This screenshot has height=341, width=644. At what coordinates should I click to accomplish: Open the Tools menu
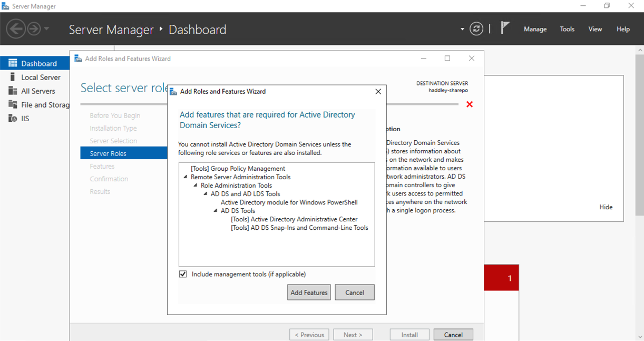567,29
